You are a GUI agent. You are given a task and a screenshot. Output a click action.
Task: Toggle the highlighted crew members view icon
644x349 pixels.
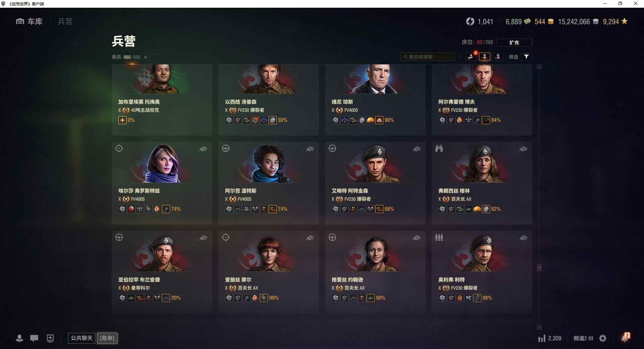tap(484, 57)
